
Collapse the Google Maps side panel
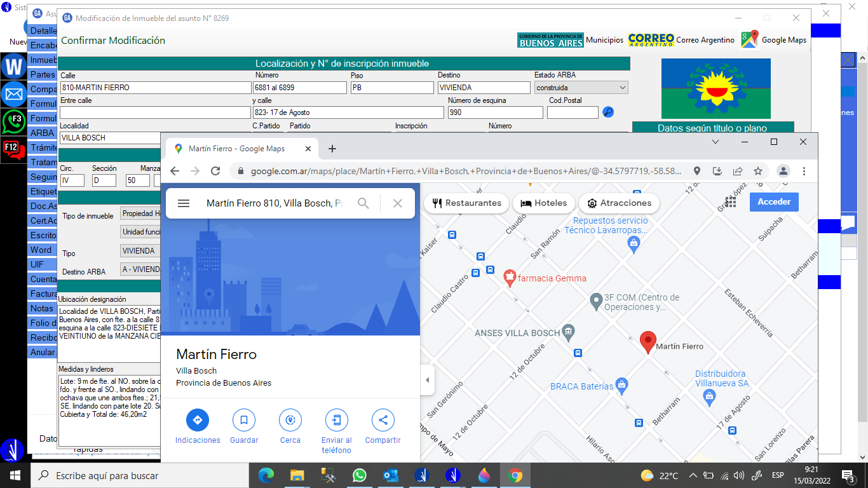click(x=427, y=380)
